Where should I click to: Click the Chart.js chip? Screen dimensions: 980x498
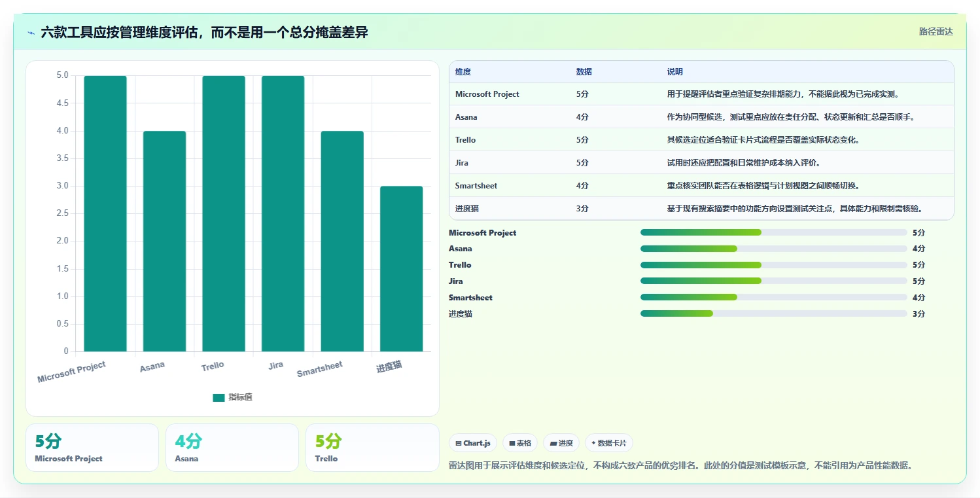pos(473,443)
